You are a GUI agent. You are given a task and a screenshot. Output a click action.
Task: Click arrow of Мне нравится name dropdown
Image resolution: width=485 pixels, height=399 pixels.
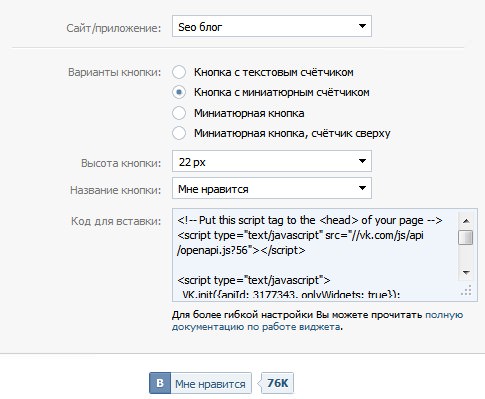coord(362,188)
